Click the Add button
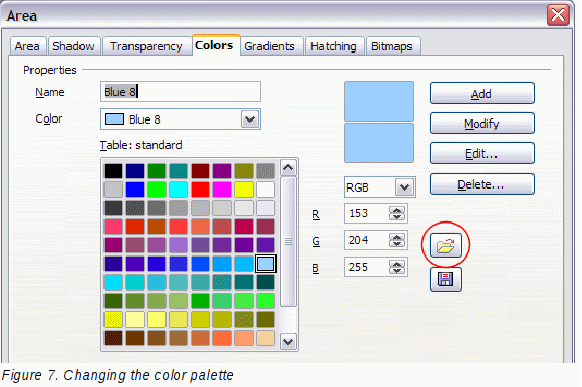The image size is (582, 387). point(482,93)
